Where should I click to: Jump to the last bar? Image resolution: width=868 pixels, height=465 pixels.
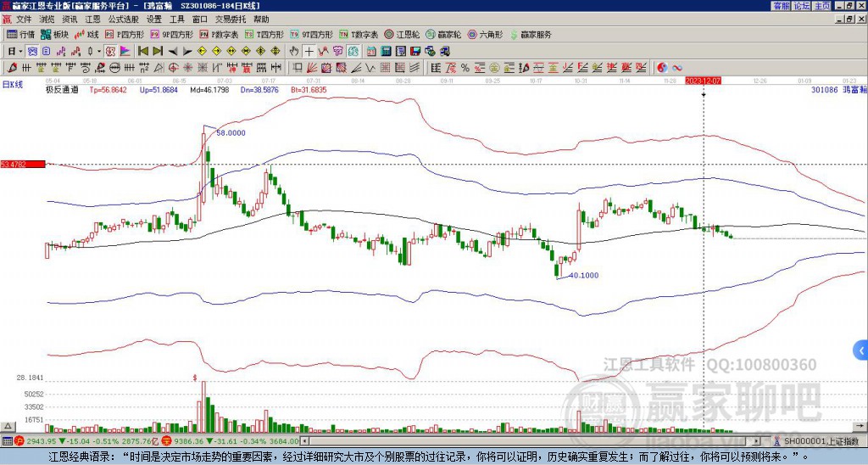157,52
